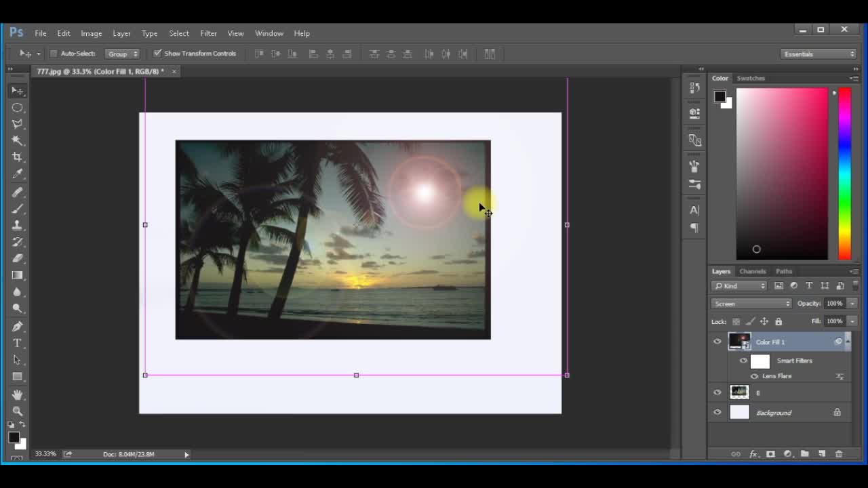
Task: Click the rainbow hue slider strip
Action: tap(844, 174)
